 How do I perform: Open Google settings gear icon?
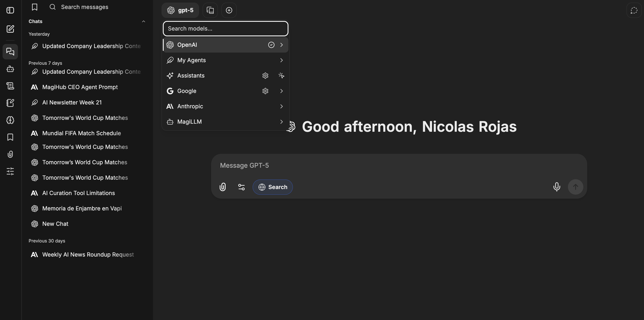[x=265, y=91]
